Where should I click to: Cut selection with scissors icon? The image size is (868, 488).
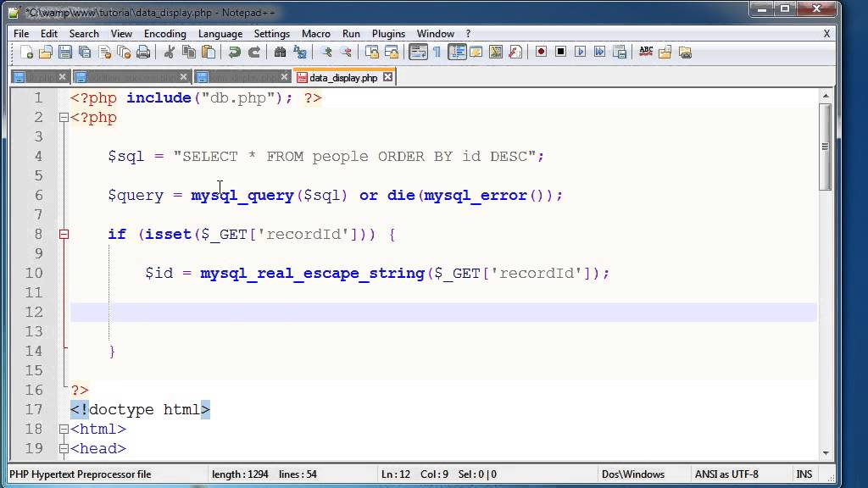pos(169,52)
